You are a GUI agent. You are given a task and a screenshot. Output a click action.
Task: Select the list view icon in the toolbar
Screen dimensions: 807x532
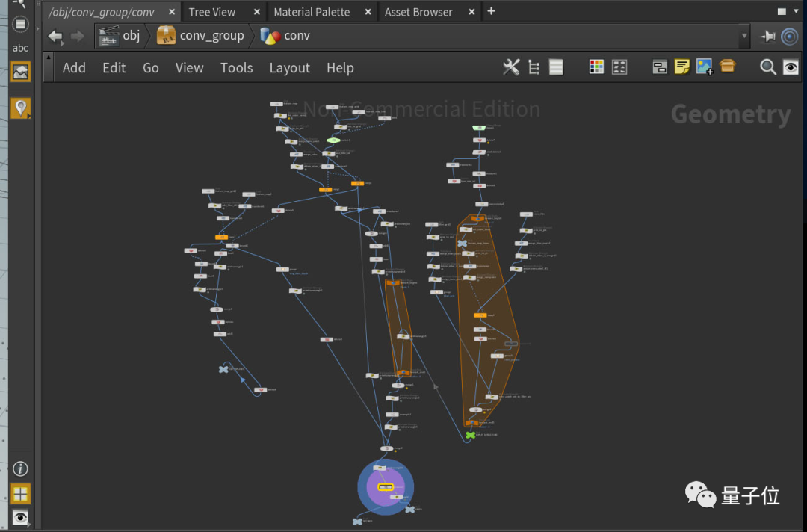click(556, 66)
